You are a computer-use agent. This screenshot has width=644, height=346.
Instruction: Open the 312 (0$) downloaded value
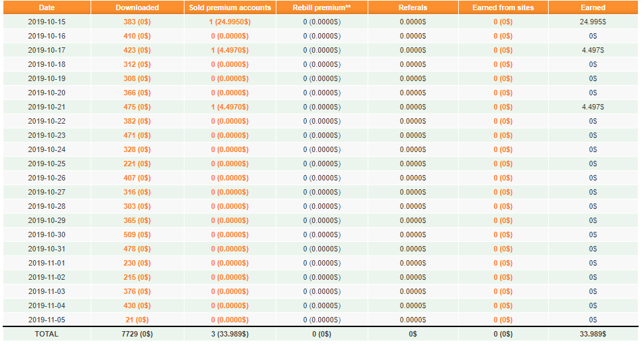(137, 64)
